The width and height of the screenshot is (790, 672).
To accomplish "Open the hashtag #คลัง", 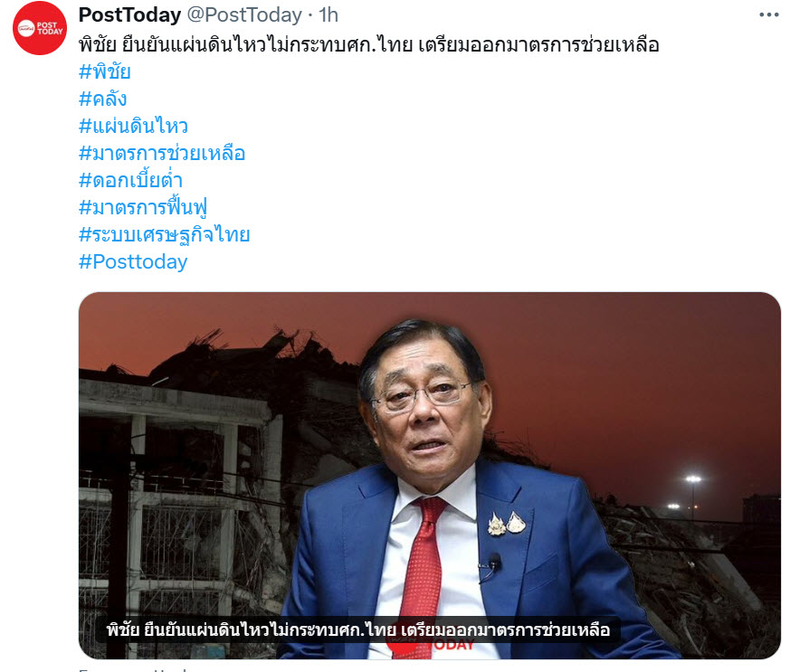I will pos(103,99).
